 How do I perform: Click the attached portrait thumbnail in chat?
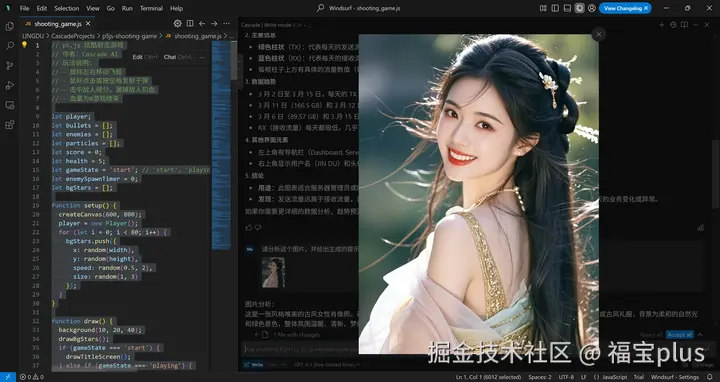pos(274,272)
